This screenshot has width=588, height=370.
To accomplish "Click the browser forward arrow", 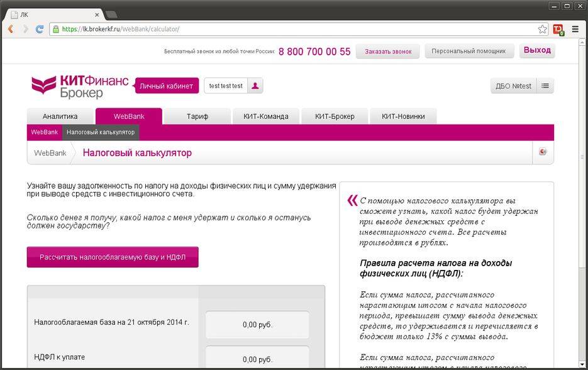I will click(x=25, y=29).
